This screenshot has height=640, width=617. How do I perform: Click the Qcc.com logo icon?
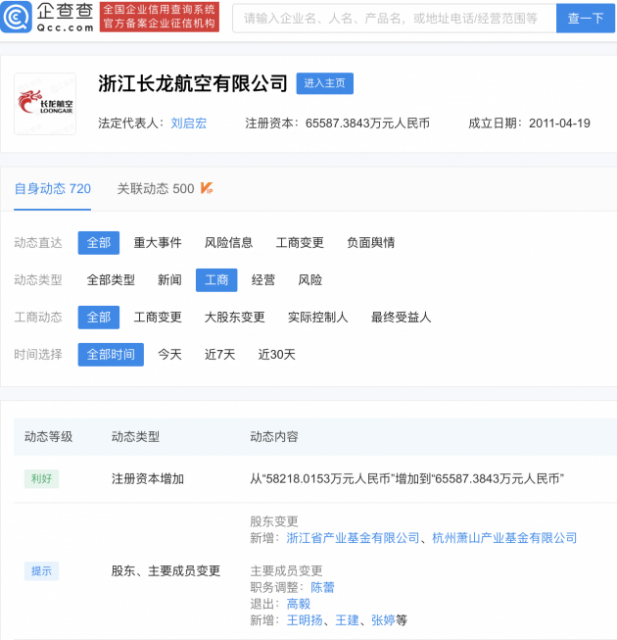coord(16,17)
